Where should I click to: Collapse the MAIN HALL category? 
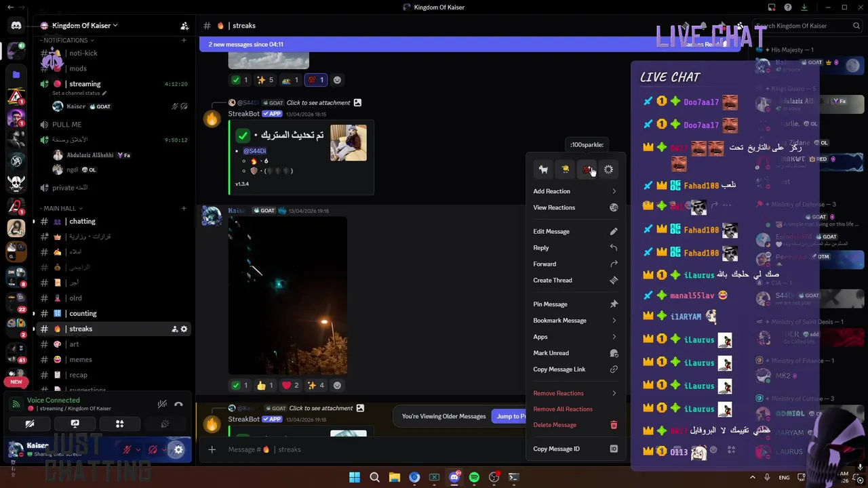[61, 208]
